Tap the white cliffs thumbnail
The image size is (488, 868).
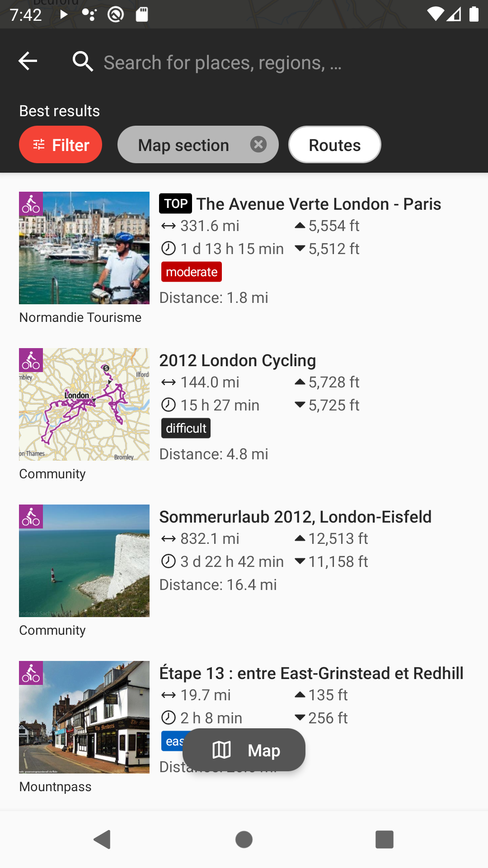84,561
